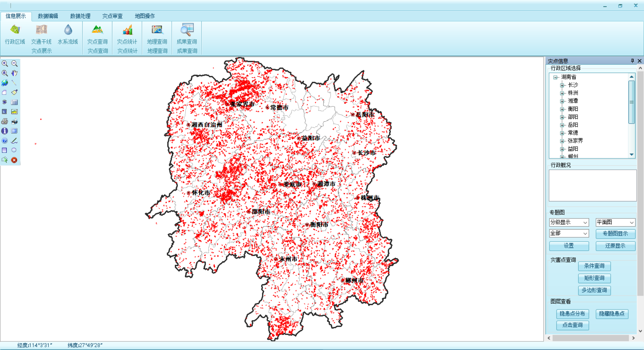Select the pan hand tool
644x350 pixels.
pos(14,73)
